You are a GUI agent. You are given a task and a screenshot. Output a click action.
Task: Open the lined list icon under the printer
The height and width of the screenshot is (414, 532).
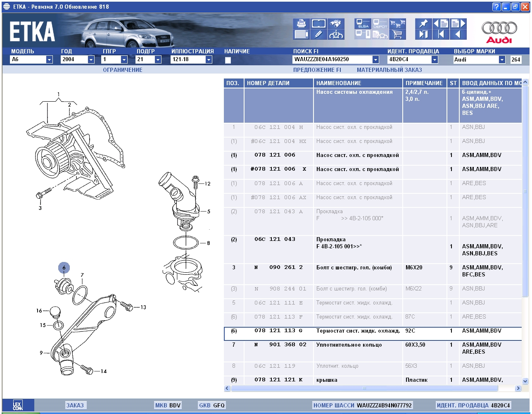pos(302,34)
